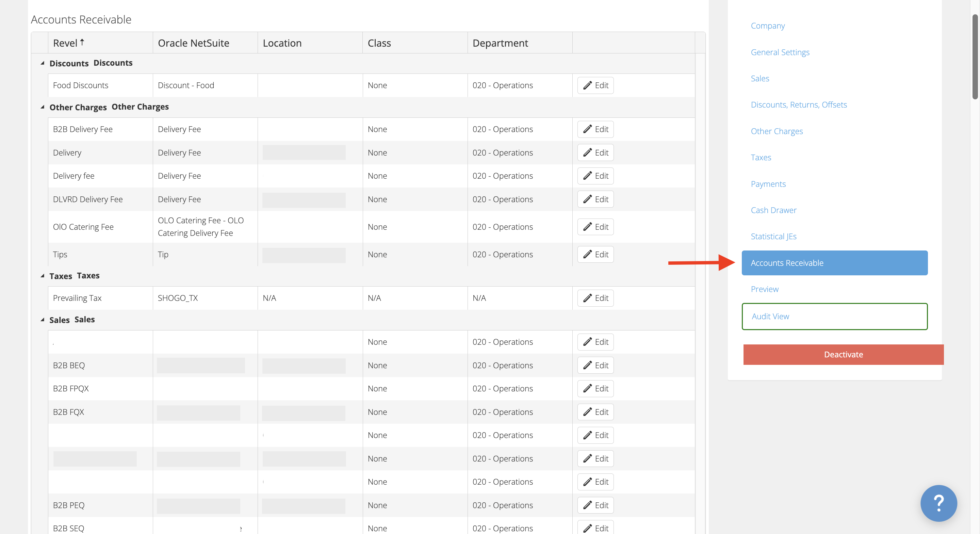Click the 'SHOGO_TX' cell
Image resolution: width=980 pixels, height=534 pixels.
coord(206,298)
